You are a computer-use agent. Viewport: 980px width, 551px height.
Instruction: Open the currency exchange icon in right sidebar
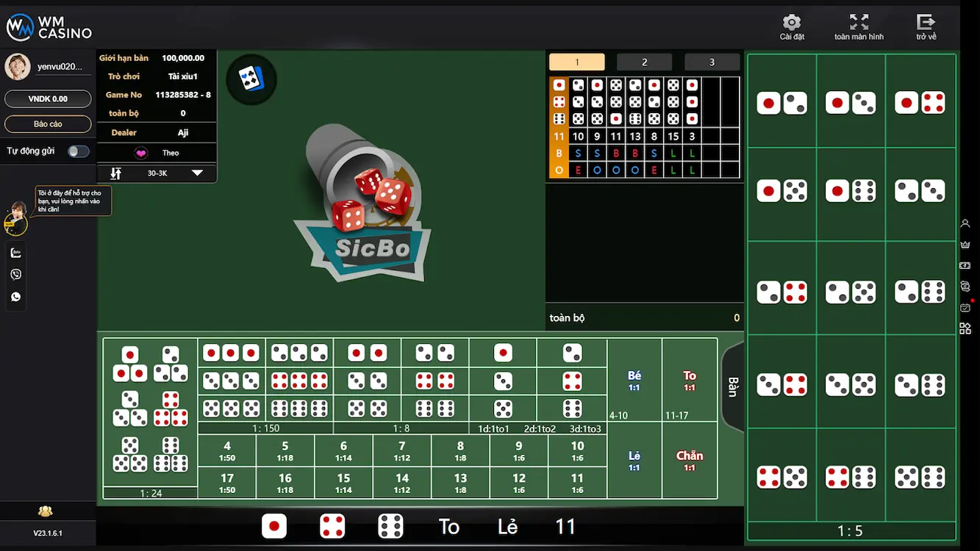(x=966, y=287)
